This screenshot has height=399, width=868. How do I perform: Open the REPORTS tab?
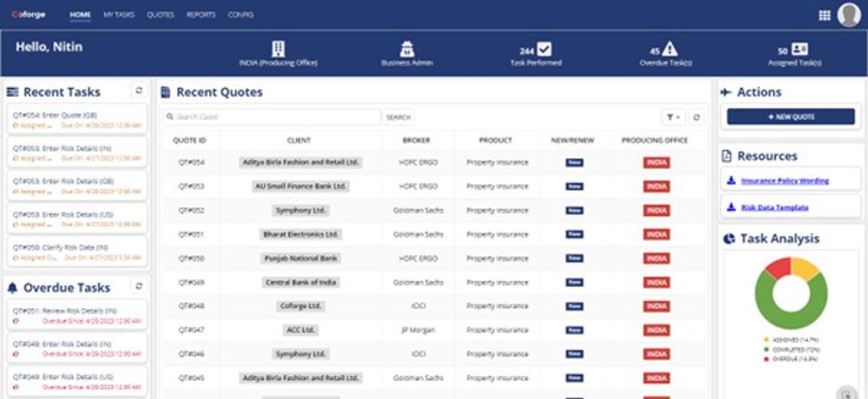pos(201,15)
